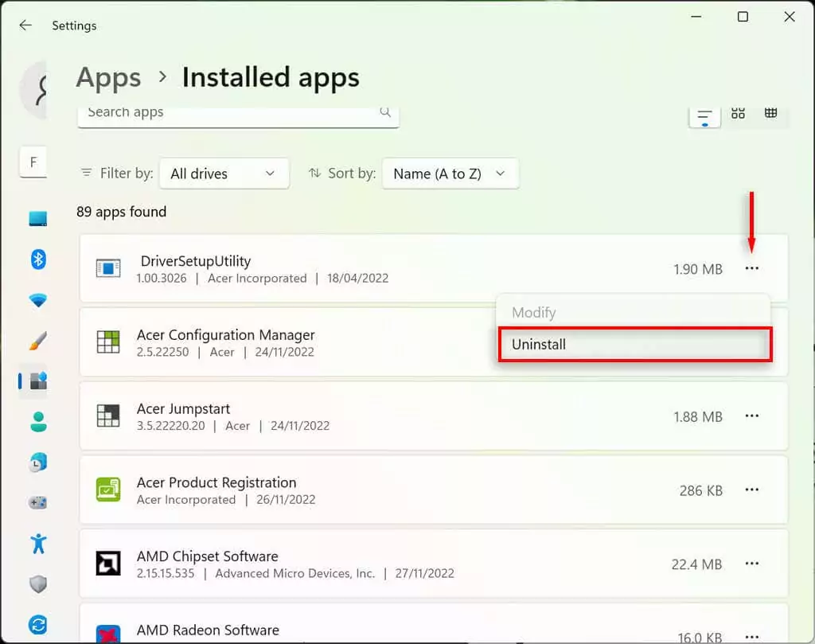
Task: Open the Filter by All drives dropdown
Action: point(224,174)
